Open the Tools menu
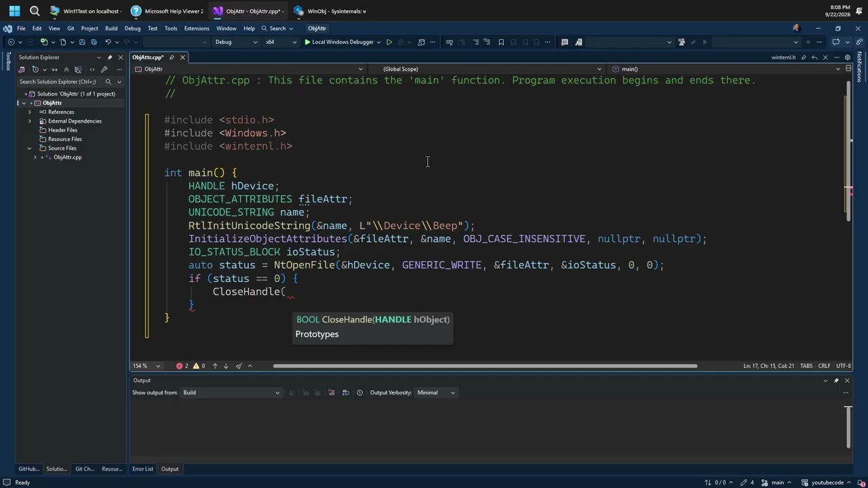This screenshot has width=868, height=488. [x=171, y=28]
